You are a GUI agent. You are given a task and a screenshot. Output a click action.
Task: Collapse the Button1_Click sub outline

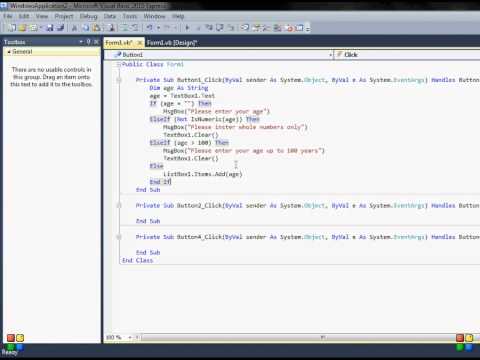119,80
